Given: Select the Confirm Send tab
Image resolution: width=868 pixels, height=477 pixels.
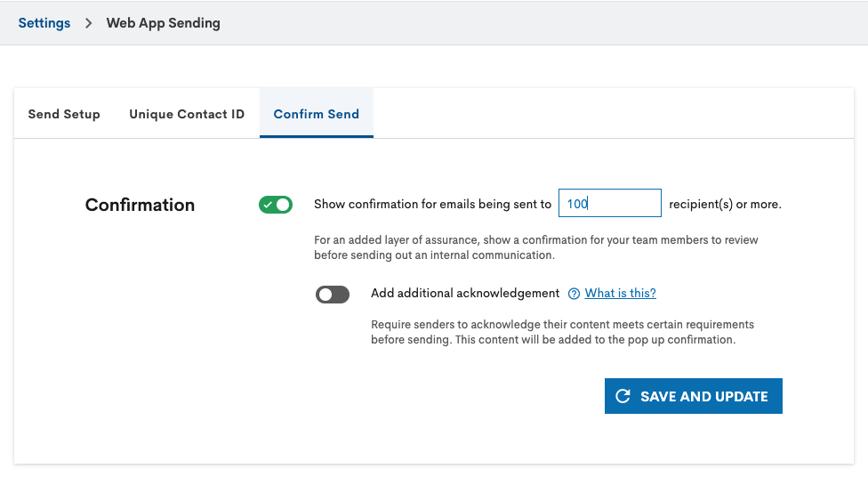Looking at the screenshot, I should tap(317, 114).
